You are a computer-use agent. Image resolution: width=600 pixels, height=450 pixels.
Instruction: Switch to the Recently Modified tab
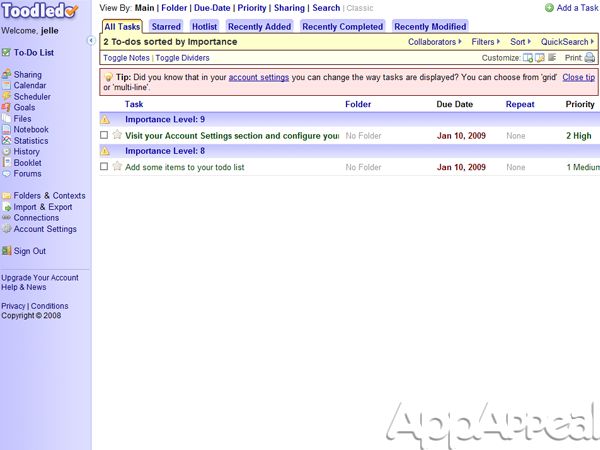430,27
